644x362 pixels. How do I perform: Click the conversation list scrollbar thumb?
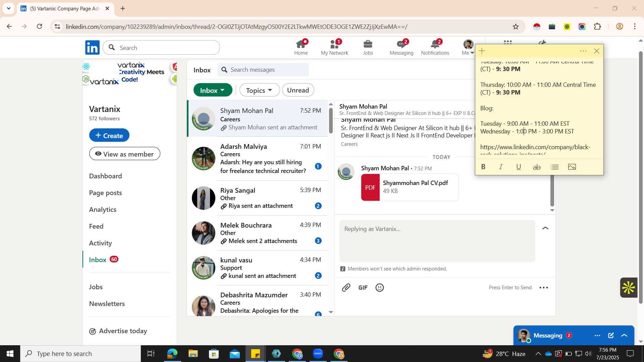[x=331, y=121]
